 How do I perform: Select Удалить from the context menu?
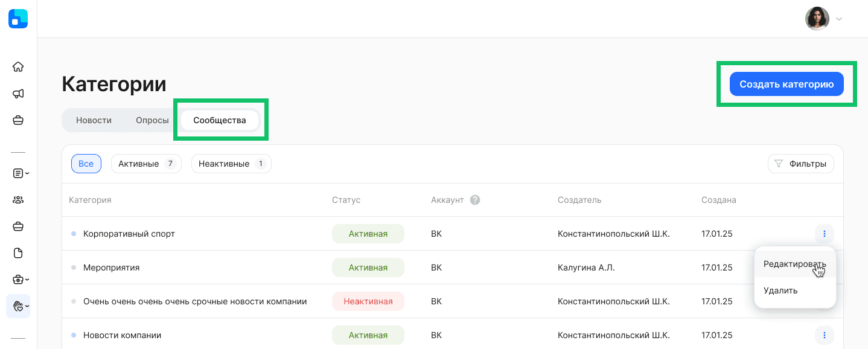pyautogui.click(x=780, y=290)
